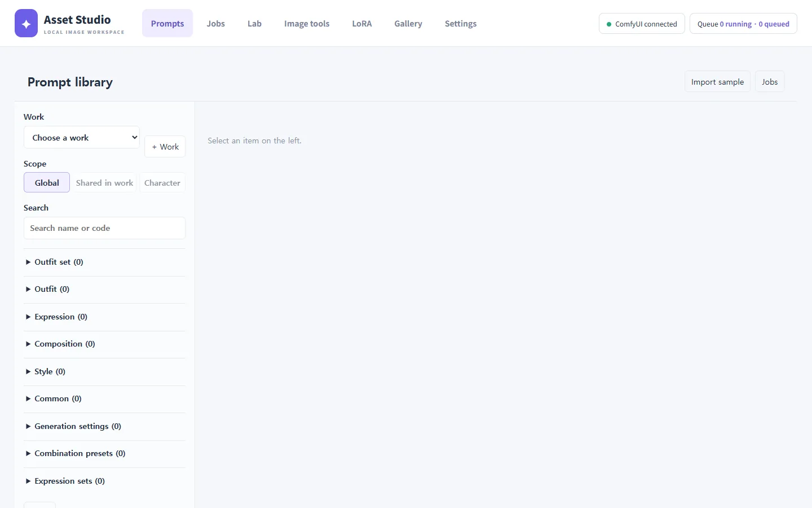Expand the Outfit set (0) section

pos(104,262)
